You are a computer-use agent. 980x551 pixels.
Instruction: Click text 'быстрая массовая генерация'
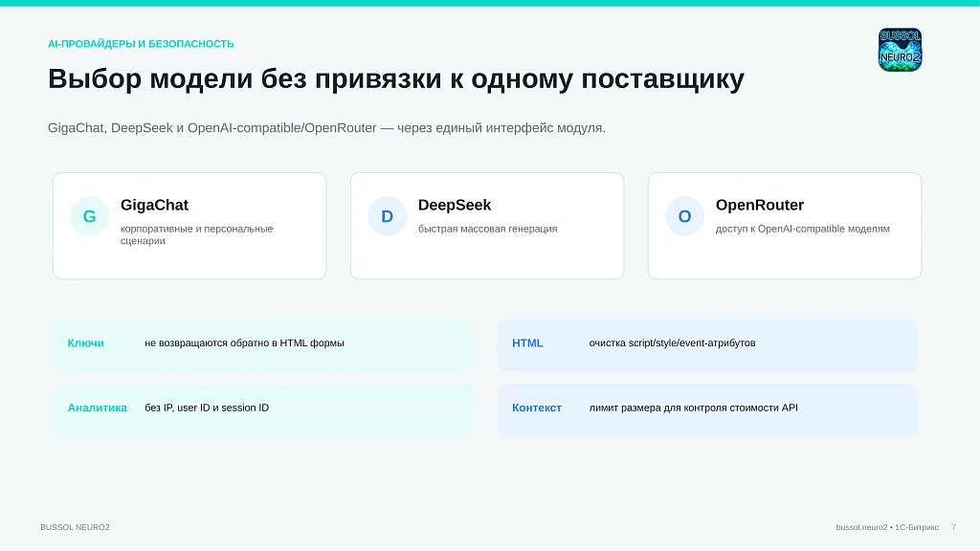point(487,229)
